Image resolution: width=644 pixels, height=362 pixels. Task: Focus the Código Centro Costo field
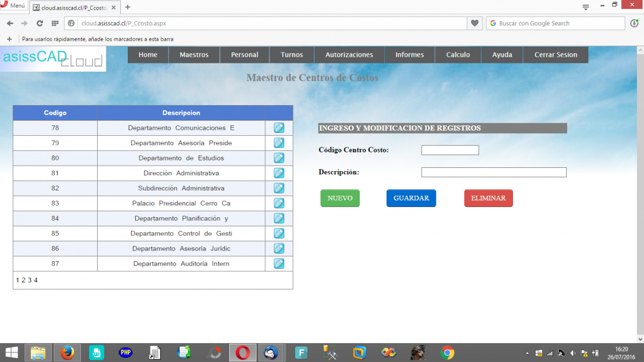[450, 150]
